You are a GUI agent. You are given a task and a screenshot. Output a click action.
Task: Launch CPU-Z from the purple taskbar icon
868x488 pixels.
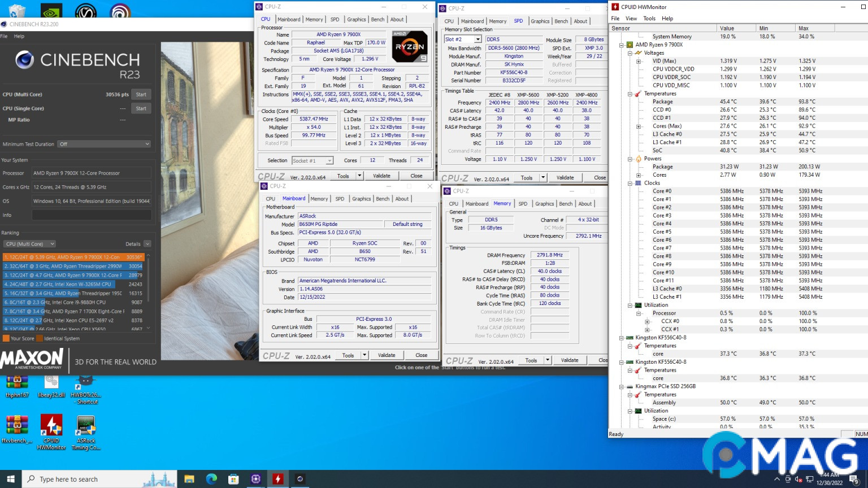tap(256, 478)
